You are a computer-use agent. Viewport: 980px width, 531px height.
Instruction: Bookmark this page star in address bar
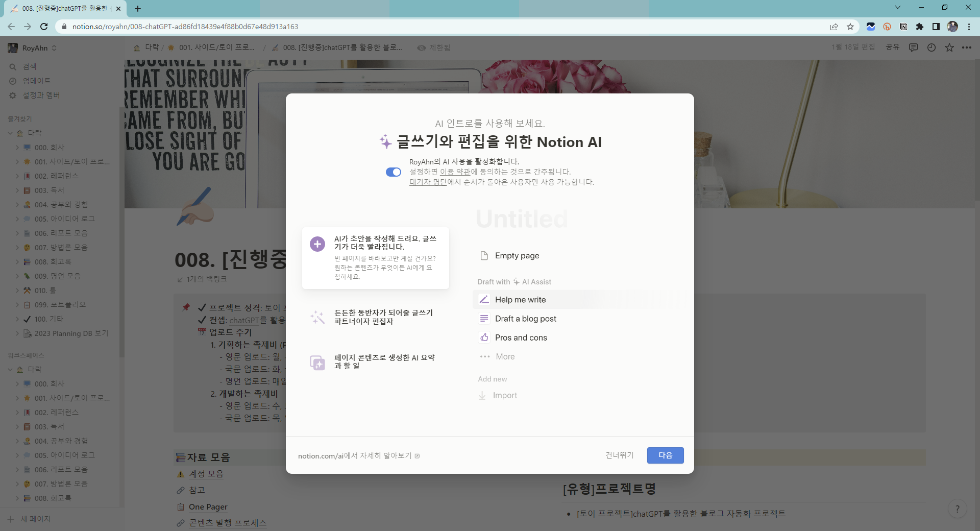pos(850,27)
